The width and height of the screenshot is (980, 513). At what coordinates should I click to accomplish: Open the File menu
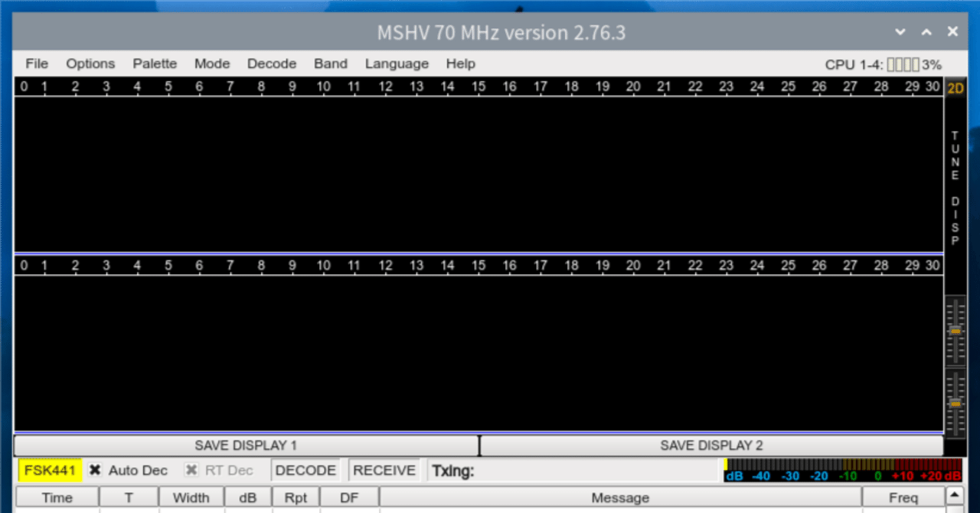click(x=37, y=64)
